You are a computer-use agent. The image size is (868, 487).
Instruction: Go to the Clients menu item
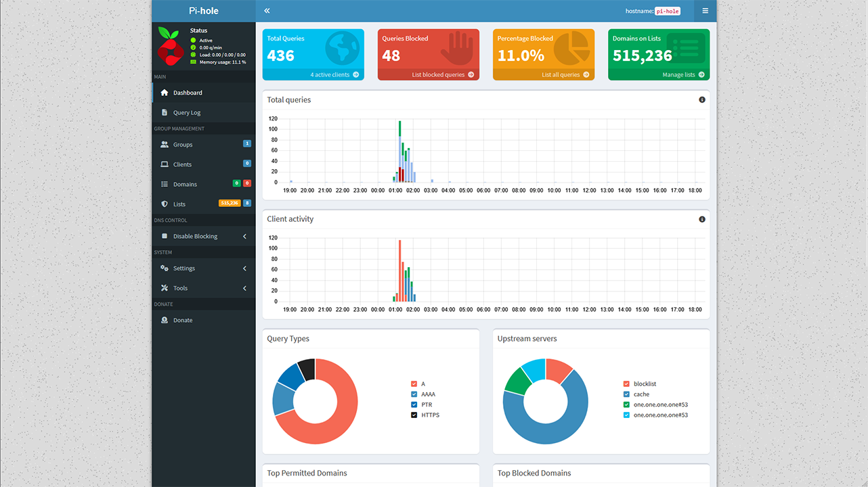pos(182,164)
